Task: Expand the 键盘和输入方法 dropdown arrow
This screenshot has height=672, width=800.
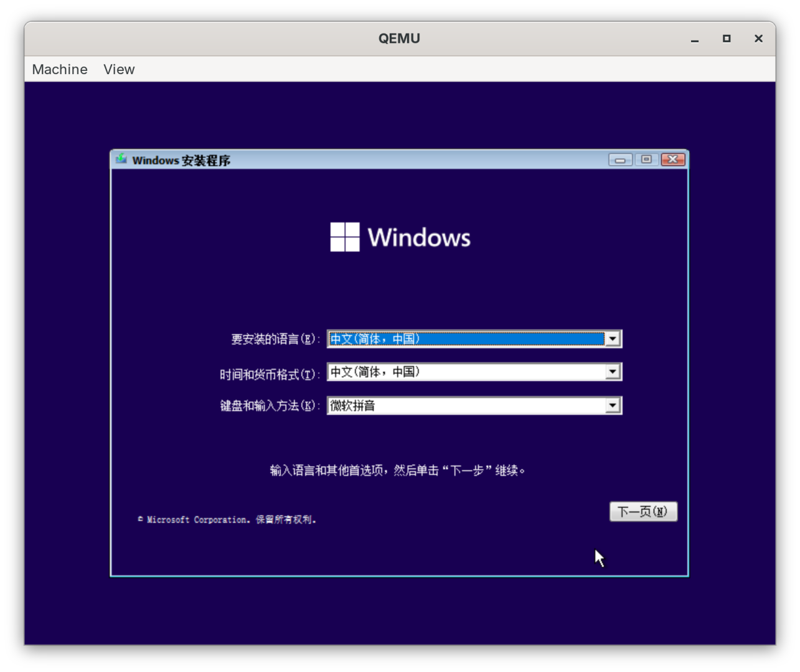Action: click(613, 406)
